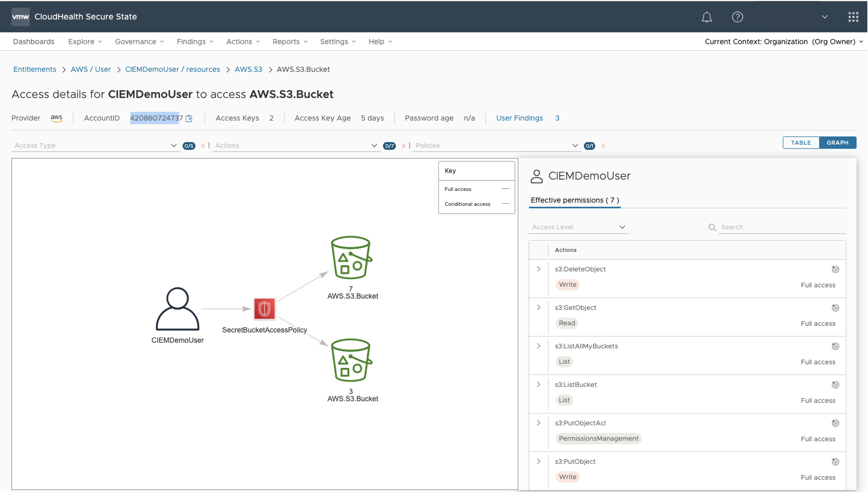868x492 pixels.
Task: Open the User Findings link
Action: (x=519, y=118)
